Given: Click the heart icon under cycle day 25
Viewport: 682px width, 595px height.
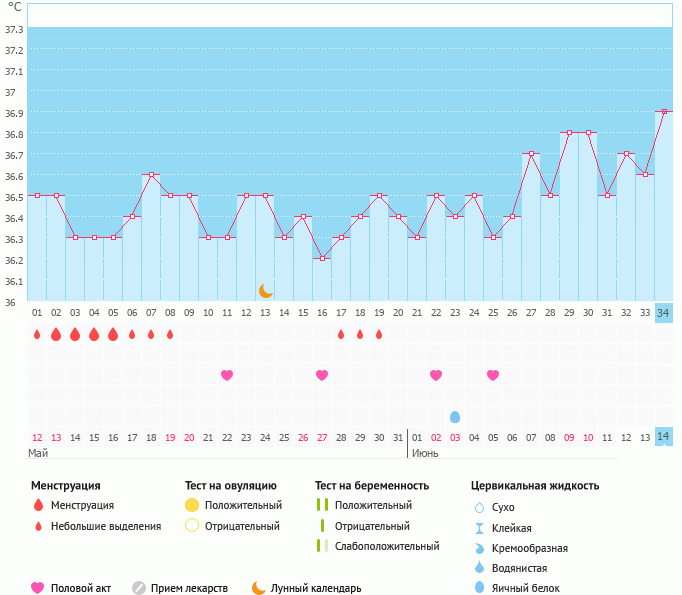Looking at the screenshot, I should pyautogui.click(x=493, y=375).
